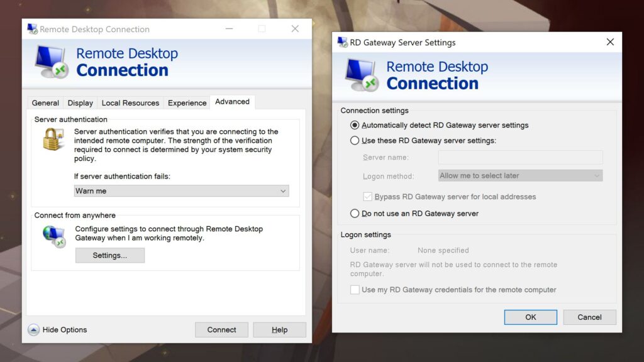Click the 'None specified' user name text
Viewport: 644px width, 362px height.
pyautogui.click(x=443, y=250)
